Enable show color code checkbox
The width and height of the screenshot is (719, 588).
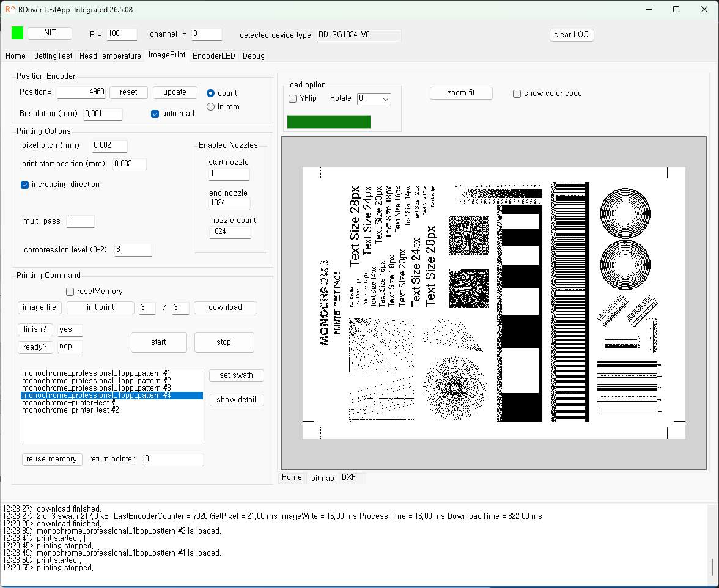[517, 94]
